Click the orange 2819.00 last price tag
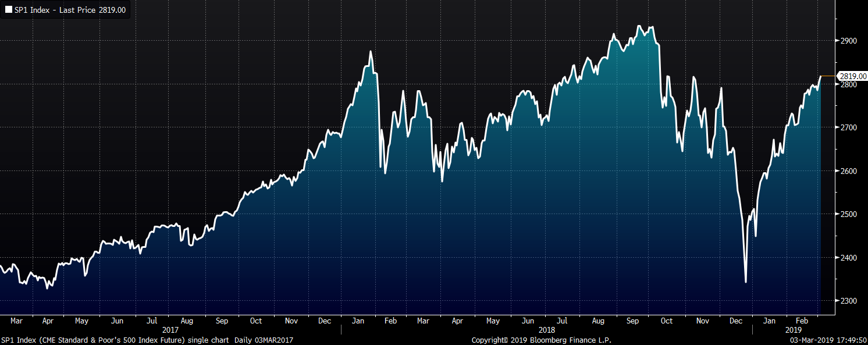Screen dimensions: 868x345 pyautogui.click(x=852, y=76)
